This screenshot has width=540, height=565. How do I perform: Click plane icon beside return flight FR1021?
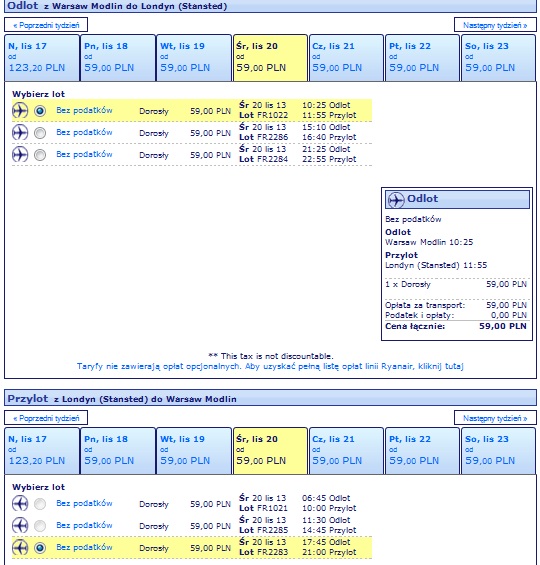[x=20, y=503]
